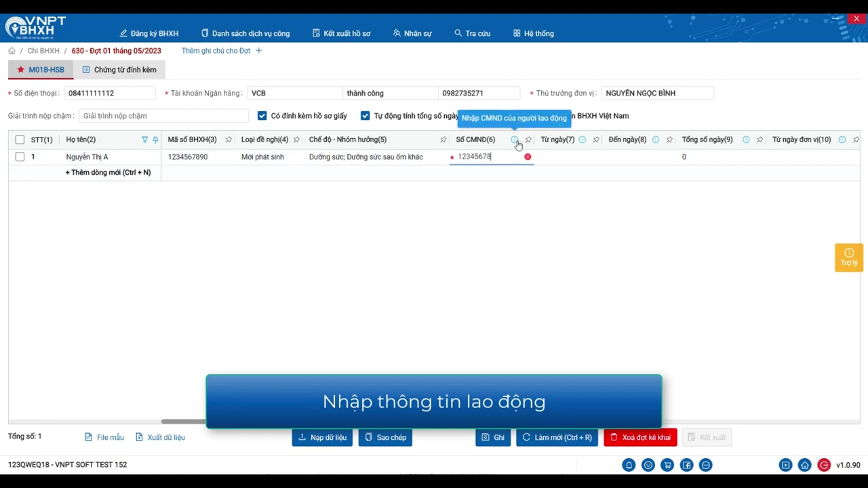Click the Giải trình nộp chậm input field
This screenshot has width=868, height=488.
(x=163, y=116)
